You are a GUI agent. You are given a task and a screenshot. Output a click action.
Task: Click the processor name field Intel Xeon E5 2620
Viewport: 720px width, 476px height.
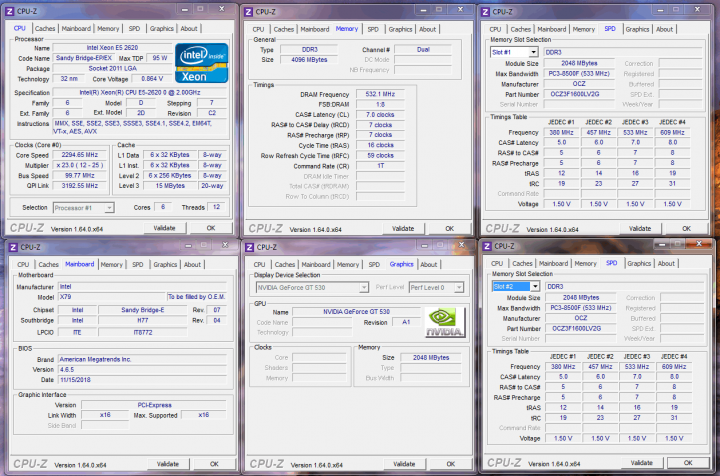(112, 48)
